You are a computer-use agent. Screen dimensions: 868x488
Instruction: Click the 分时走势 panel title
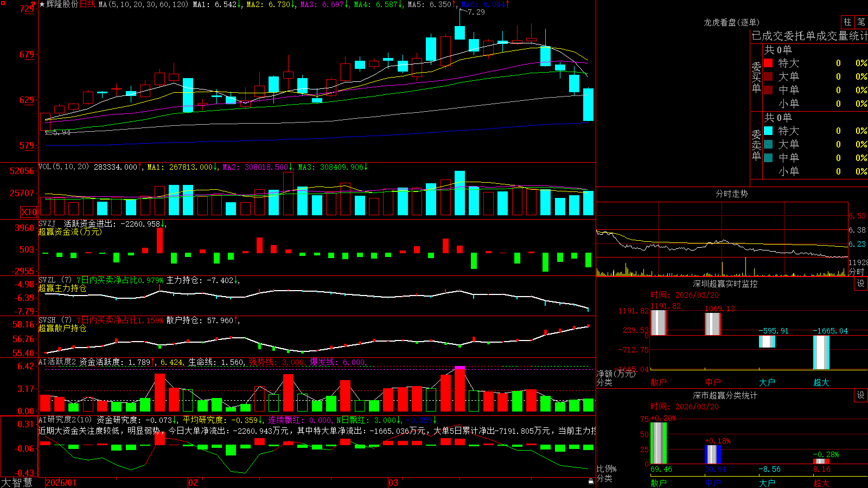tap(732, 194)
